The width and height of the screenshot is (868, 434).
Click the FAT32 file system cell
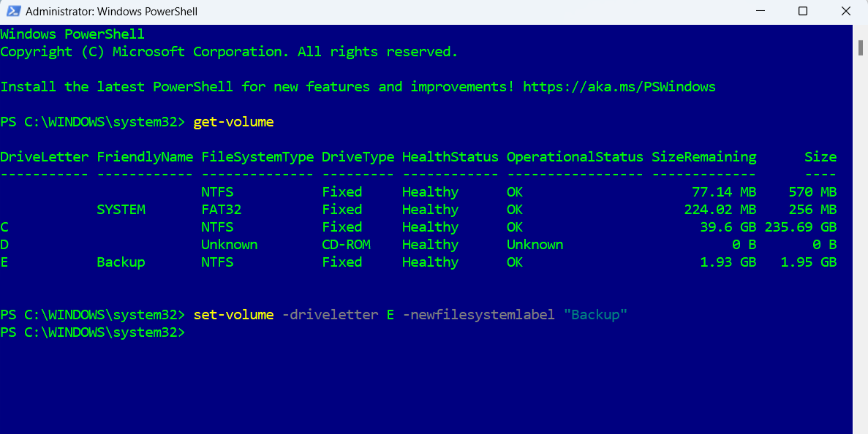click(x=222, y=210)
